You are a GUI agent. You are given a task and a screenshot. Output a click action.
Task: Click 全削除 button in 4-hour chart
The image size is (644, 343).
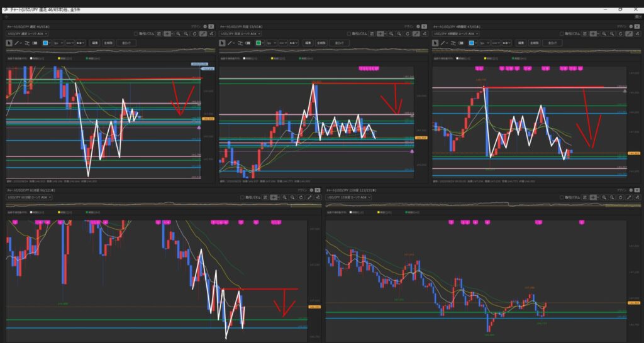pos(534,43)
